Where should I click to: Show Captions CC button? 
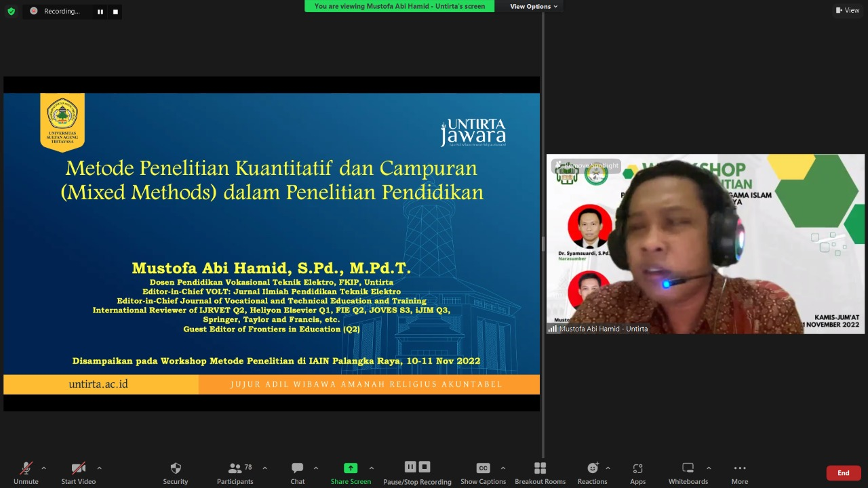click(483, 473)
